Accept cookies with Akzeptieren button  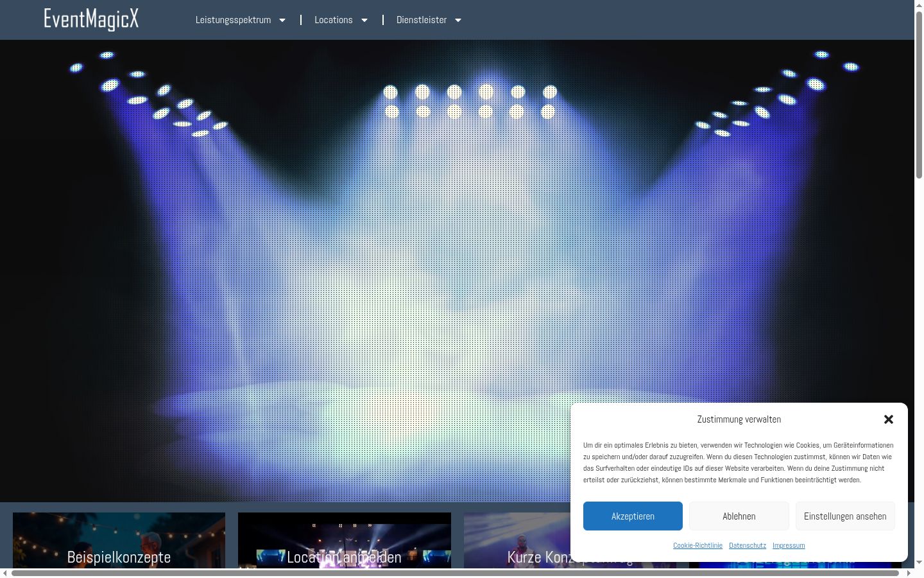[633, 516]
